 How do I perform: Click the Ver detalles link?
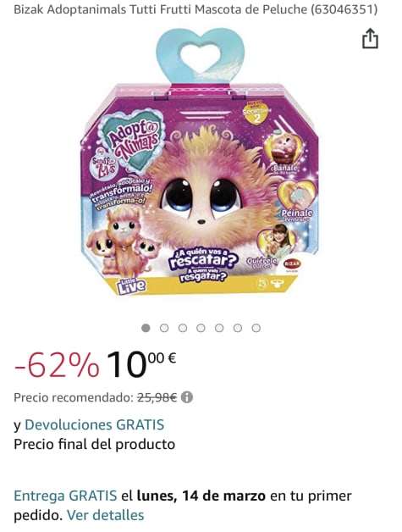coord(106,515)
